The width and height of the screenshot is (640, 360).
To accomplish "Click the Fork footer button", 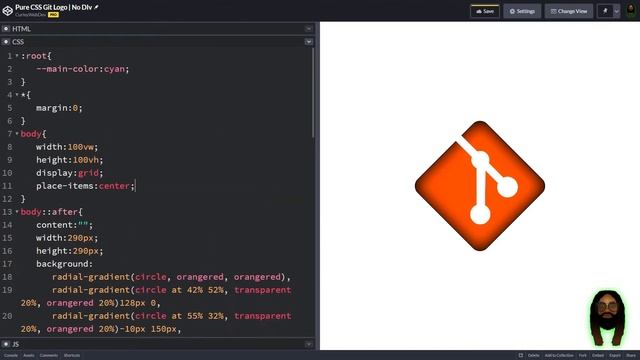I will (582, 356).
